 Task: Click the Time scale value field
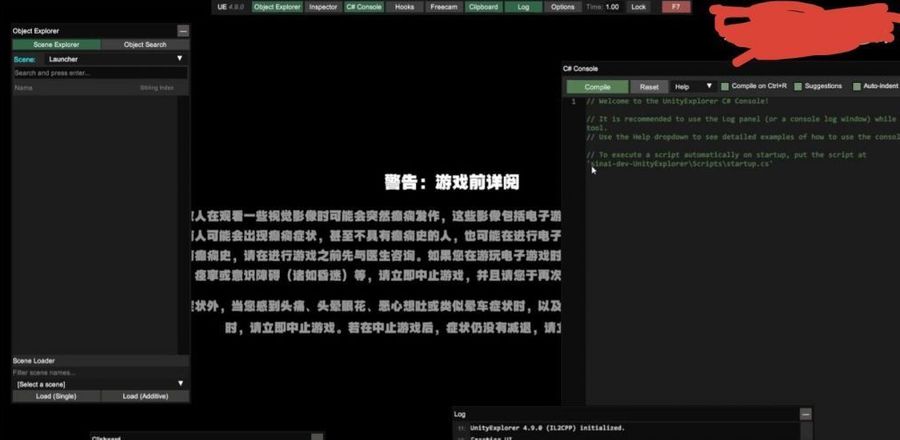click(612, 6)
